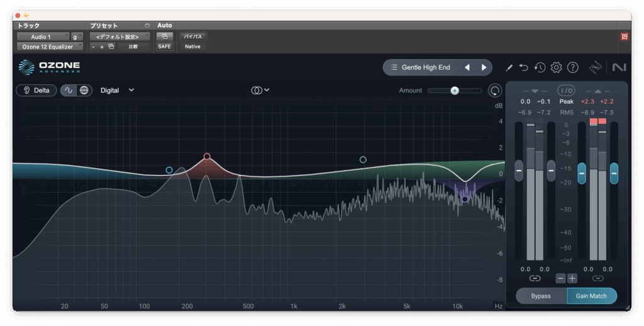
Task: Click the circular reset icon next to Amount
Action: point(495,91)
